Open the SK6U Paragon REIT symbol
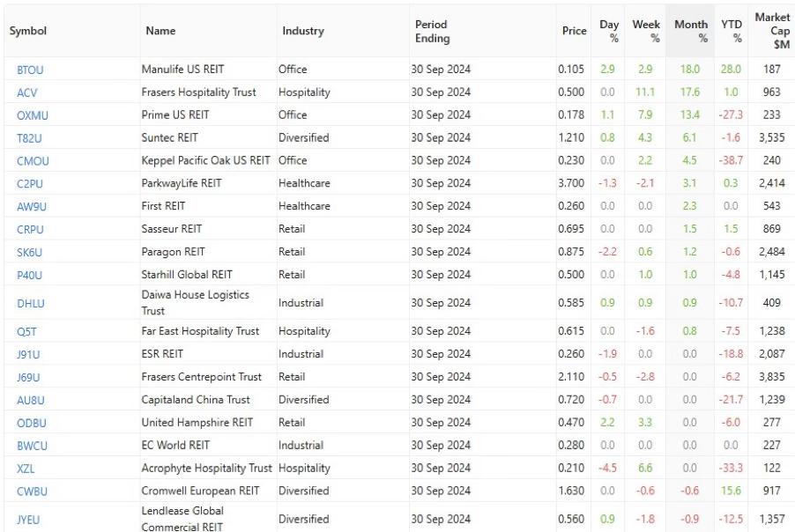The image size is (795, 532). point(29,252)
